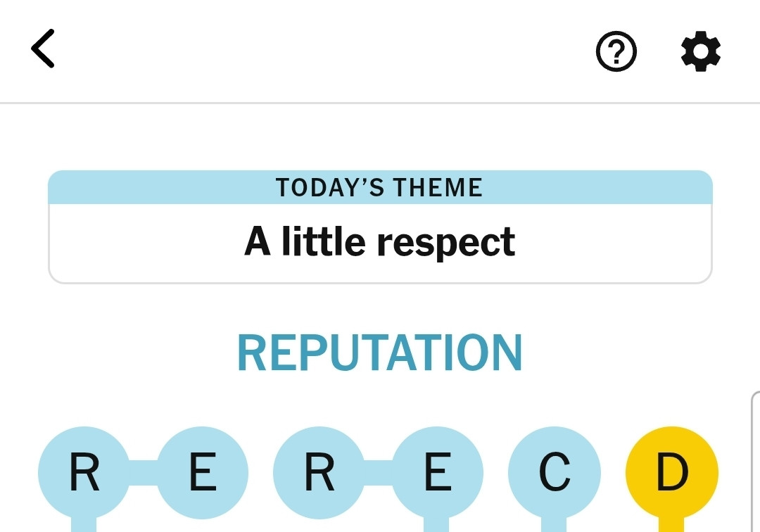Select the yellow D letter circle
This screenshot has width=760, height=532.
tap(672, 472)
